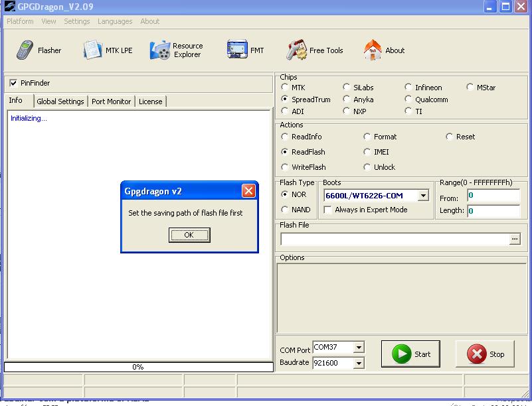Image resolution: width=532 pixels, height=406 pixels.
Task: Enable Always in Expert Mode checkbox
Action: pyautogui.click(x=328, y=210)
